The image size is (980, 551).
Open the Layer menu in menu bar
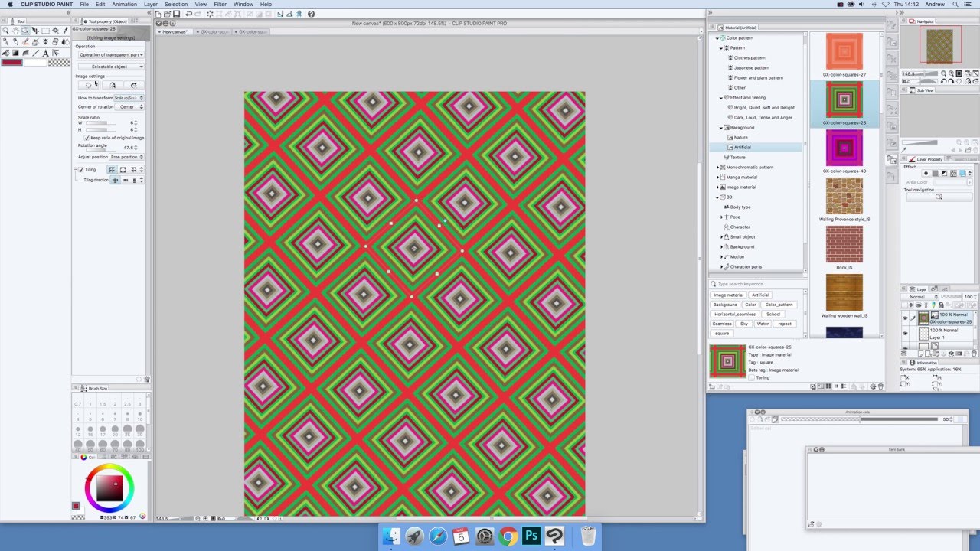click(150, 4)
